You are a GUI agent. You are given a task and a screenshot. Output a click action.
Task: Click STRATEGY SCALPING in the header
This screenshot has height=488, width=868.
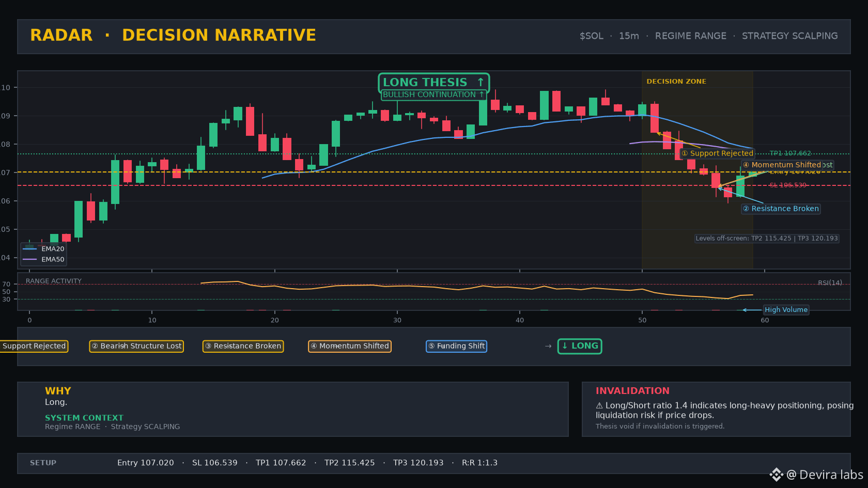click(789, 36)
